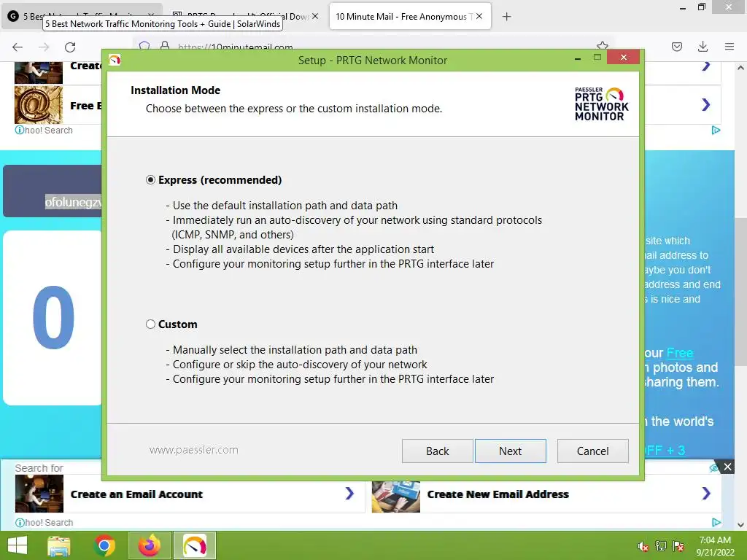Viewport: 747px width, 560px height.
Task: Click the AdChoices icon on the top ad
Action: 716,130
